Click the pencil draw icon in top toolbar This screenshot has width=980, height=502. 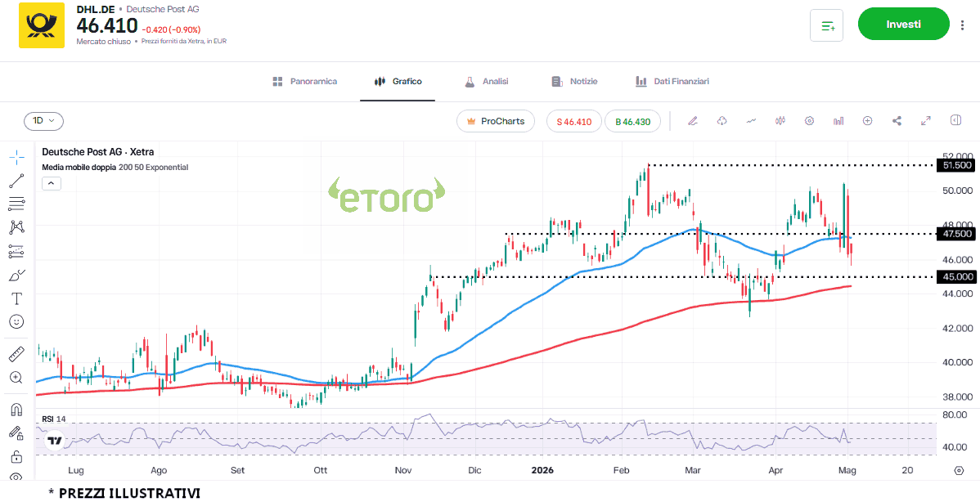(693, 121)
